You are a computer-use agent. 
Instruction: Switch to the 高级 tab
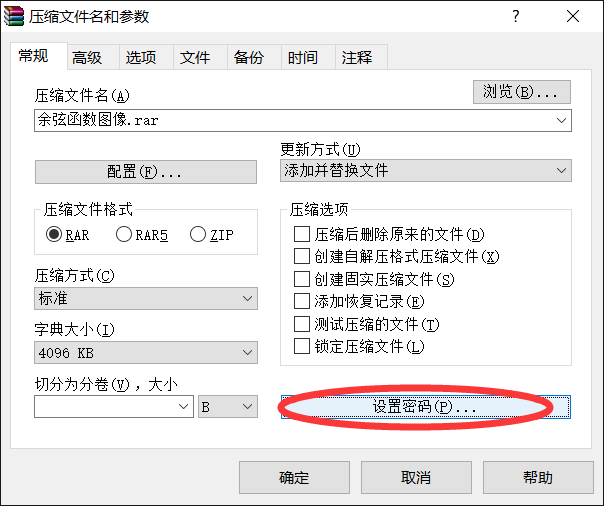point(87,58)
